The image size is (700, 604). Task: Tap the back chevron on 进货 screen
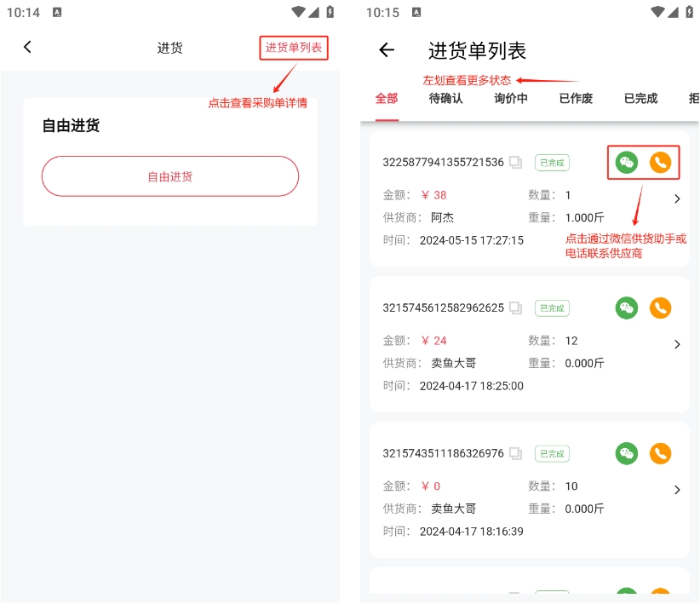pos(27,48)
